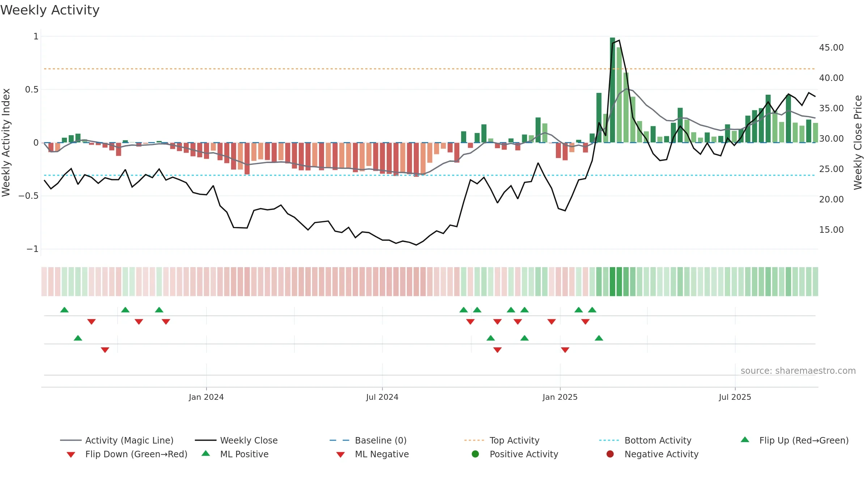Image resolution: width=868 pixels, height=488 pixels.
Task: Click the 15.00 price axis tick
Action: point(831,230)
